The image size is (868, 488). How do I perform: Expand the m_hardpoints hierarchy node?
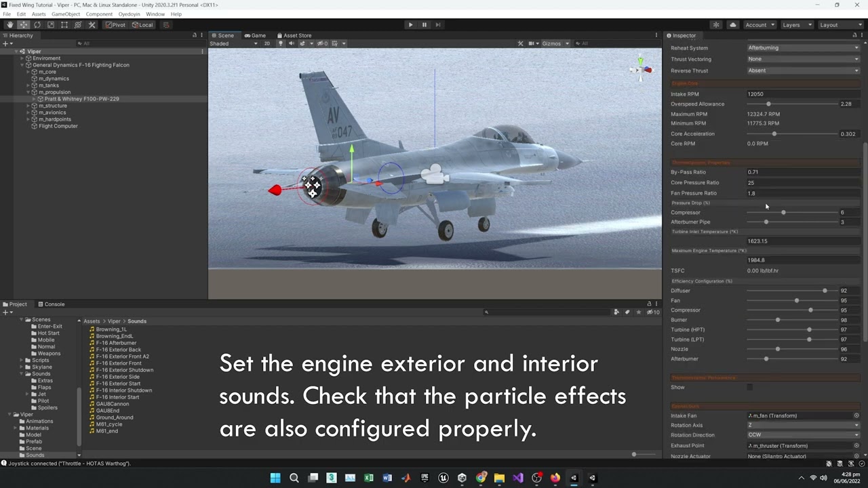coord(28,119)
